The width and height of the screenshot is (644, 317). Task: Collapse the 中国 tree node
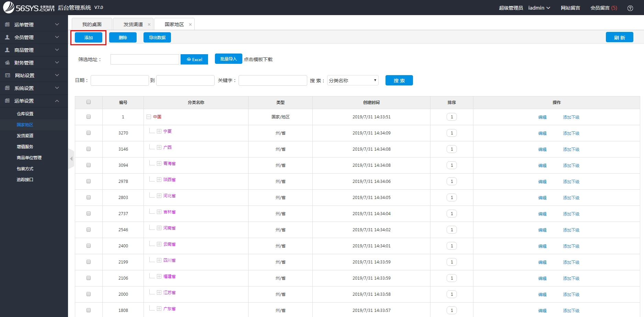(149, 117)
